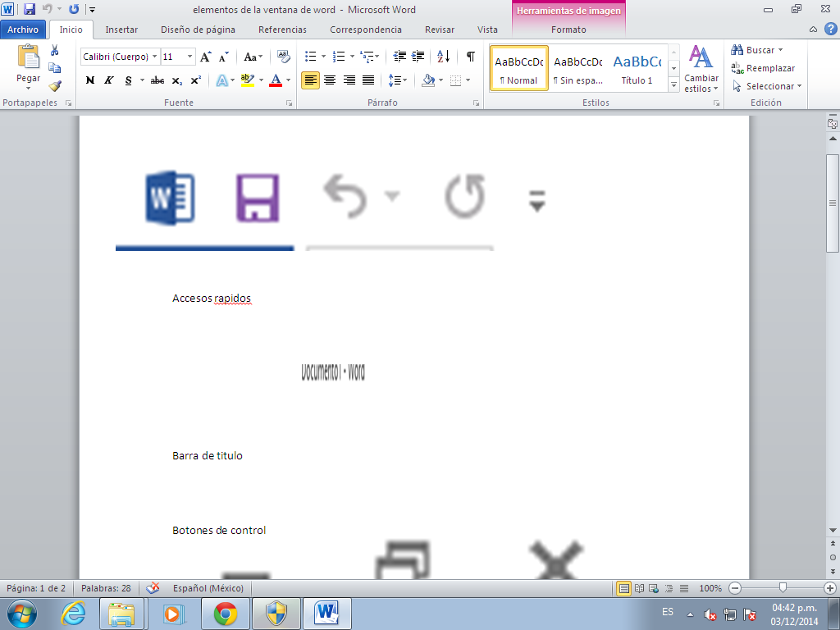Click the center alignment icon

(x=329, y=80)
